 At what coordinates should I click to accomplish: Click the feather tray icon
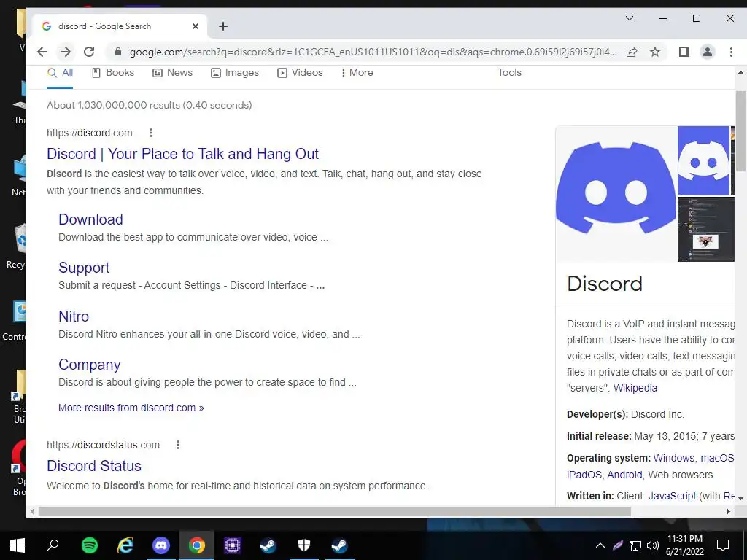coord(618,545)
